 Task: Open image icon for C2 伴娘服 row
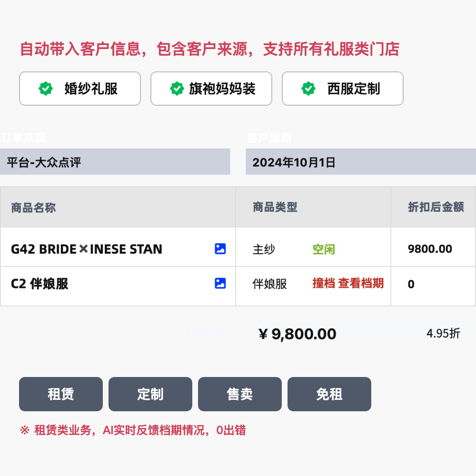coord(220,283)
